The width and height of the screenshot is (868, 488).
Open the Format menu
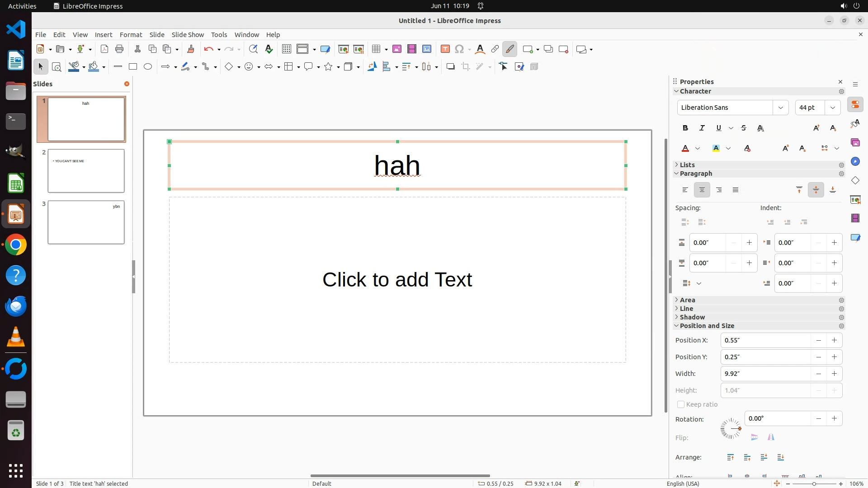131,35
